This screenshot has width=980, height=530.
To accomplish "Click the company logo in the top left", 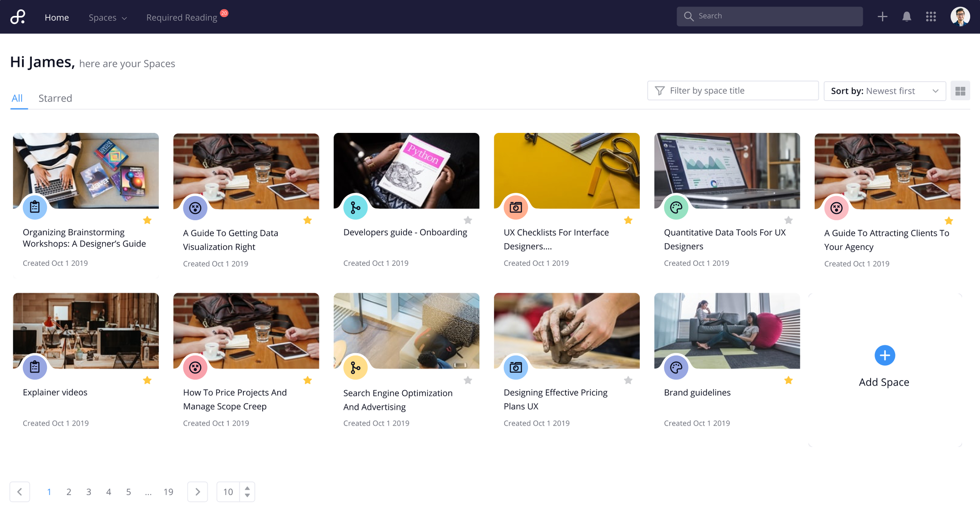I will coord(17,16).
